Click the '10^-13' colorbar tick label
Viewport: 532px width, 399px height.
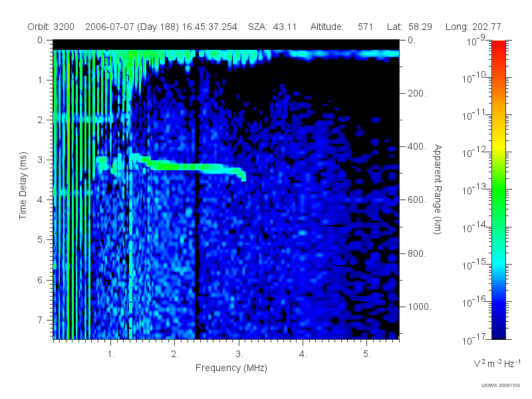tap(475, 190)
